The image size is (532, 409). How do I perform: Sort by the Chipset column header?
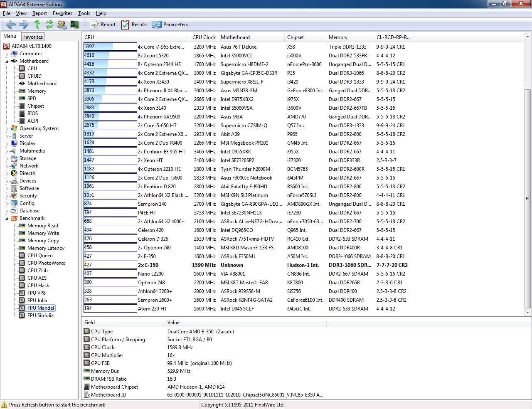(x=305, y=37)
